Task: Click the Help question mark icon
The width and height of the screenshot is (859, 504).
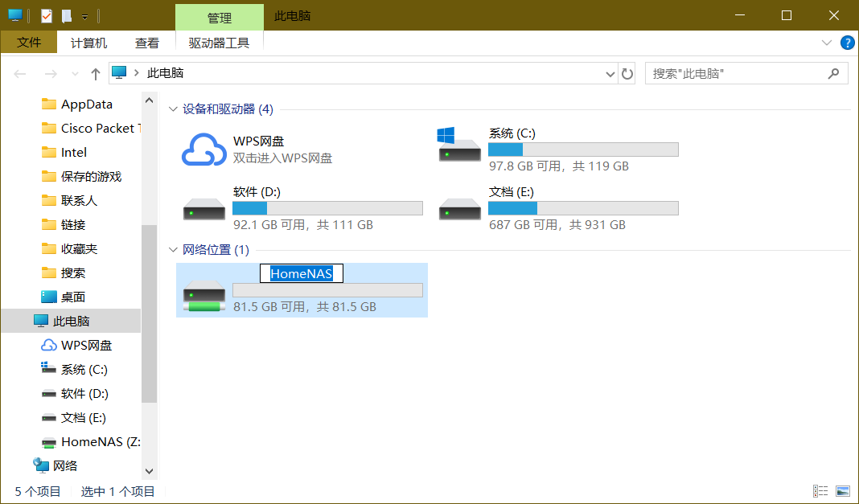Action: [x=847, y=43]
